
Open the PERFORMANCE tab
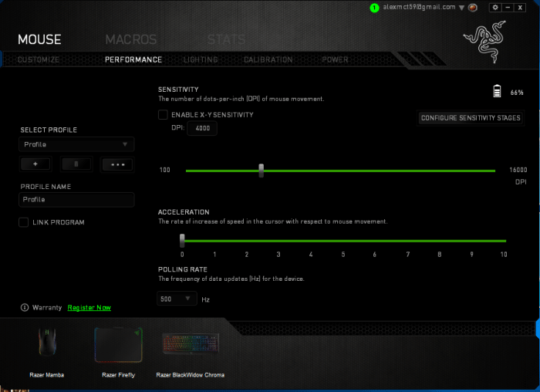tap(133, 59)
